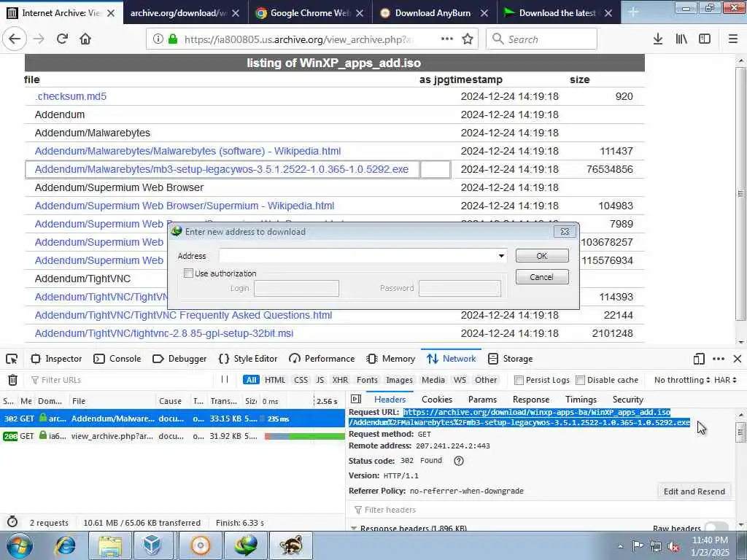Start performance analysis stopwatch icon
Viewport: 747px width, 560px height.
(12, 522)
